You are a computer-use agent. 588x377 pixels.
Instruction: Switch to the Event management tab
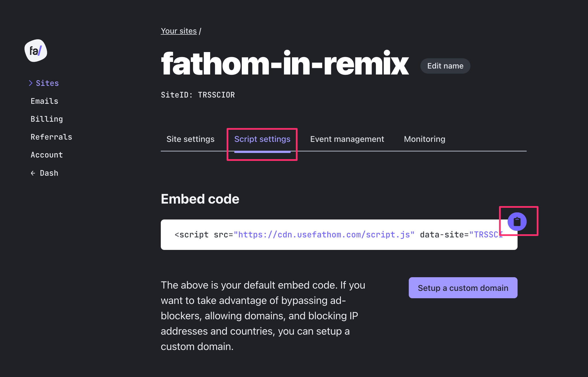[x=347, y=138]
